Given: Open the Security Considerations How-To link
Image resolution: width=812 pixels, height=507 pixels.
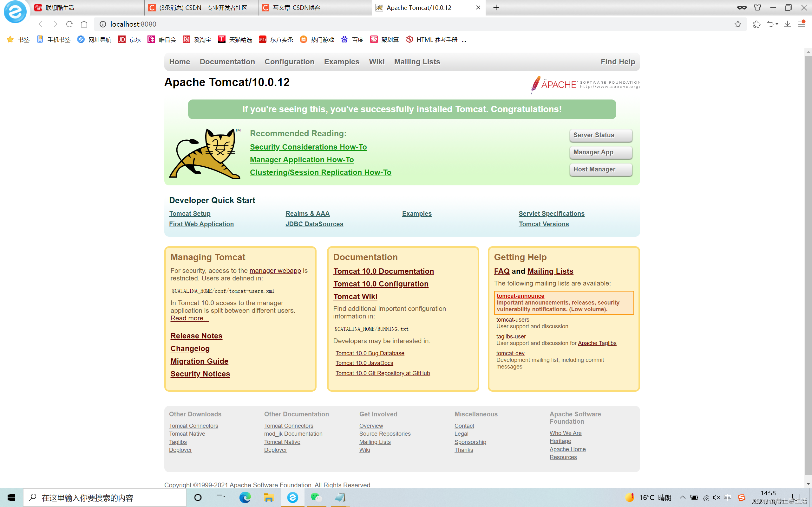Looking at the screenshot, I should (308, 147).
